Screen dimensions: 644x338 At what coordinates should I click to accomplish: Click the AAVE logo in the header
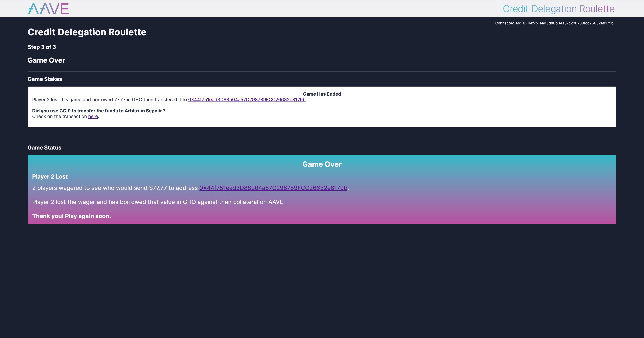coord(48,9)
